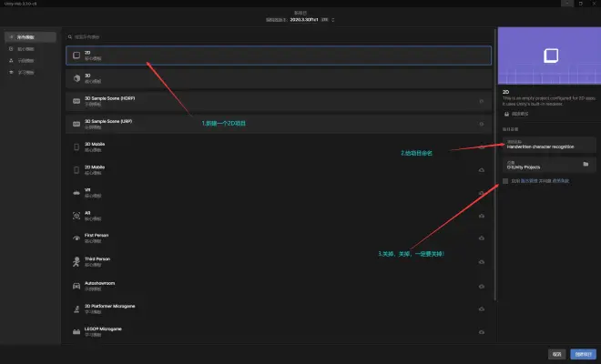
Task: Click the 2D Mobile phone icon
Action: pyautogui.click(x=76, y=170)
